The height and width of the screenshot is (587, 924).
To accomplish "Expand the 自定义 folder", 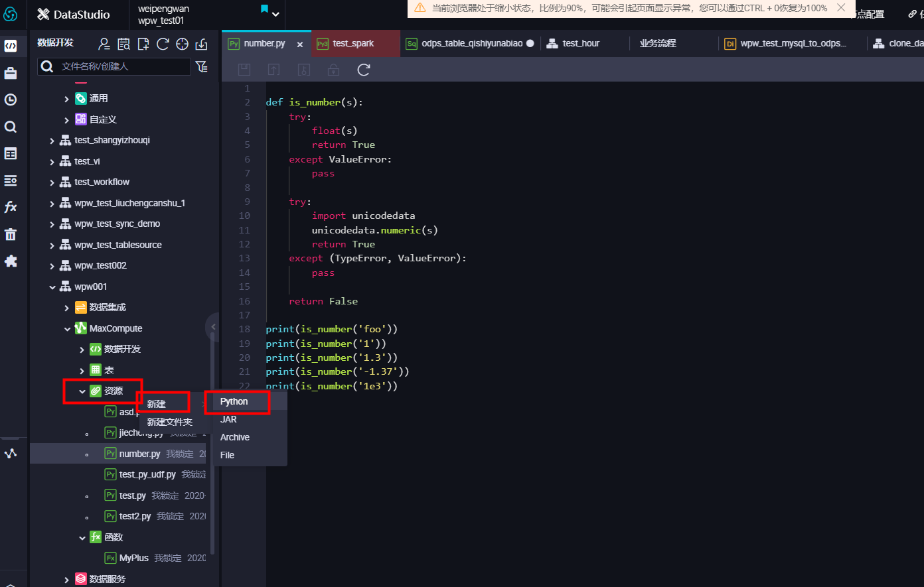I will pyautogui.click(x=66, y=120).
